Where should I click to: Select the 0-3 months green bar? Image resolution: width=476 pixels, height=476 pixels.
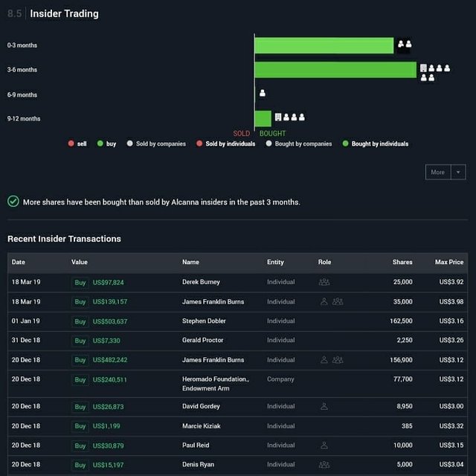(324, 45)
